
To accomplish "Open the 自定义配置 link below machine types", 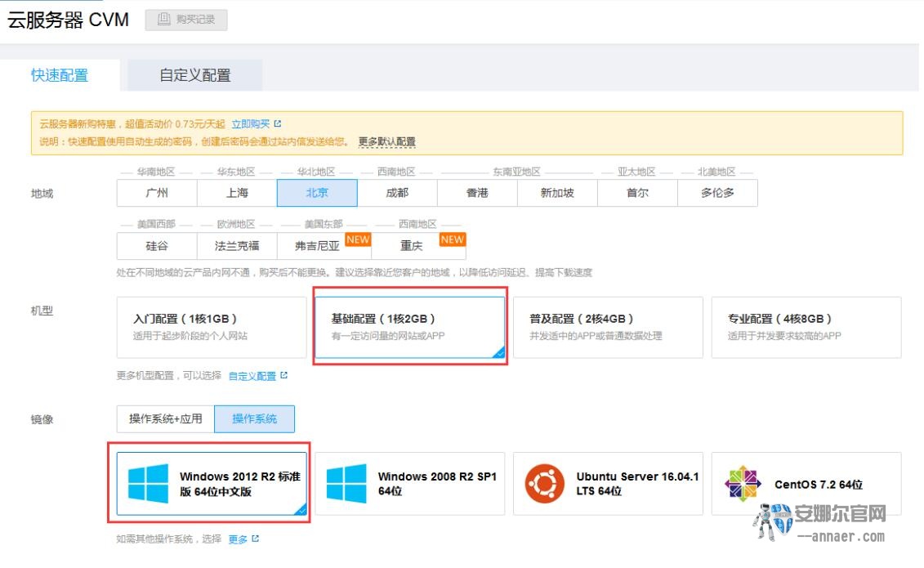I will pos(252,376).
